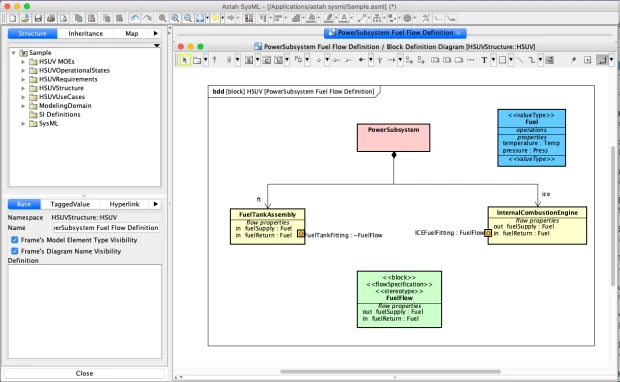Click the Name input field
This screenshot has height=382, width=620.
tap(106, 228)
